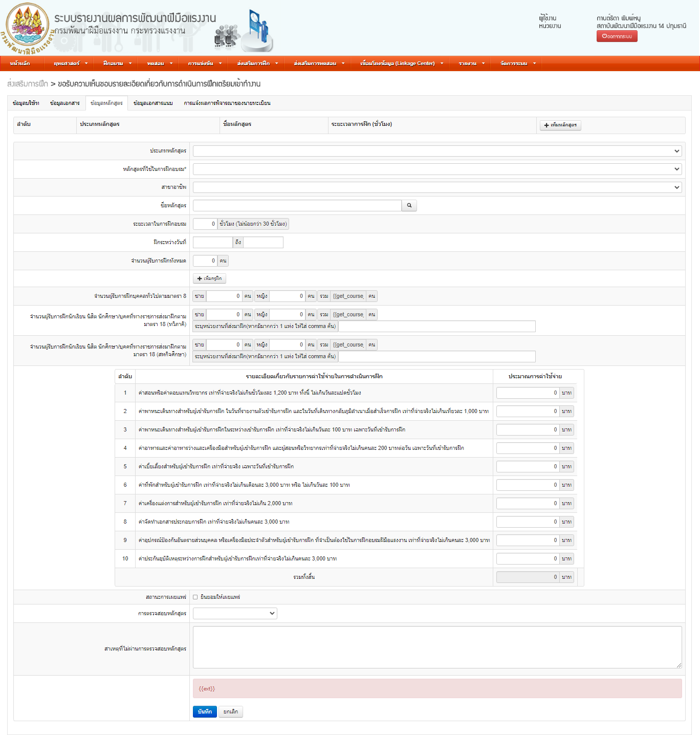Viewport: 700px width, 735px height.
Task: Click the ส่งเสริมการฝึก breadcrumb link
Action: point(28,83)
